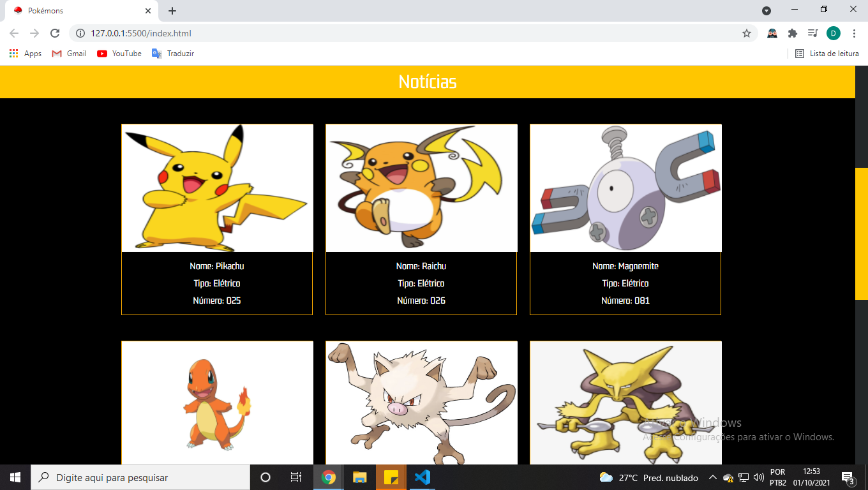Open the notification center icon

[849, 477]
